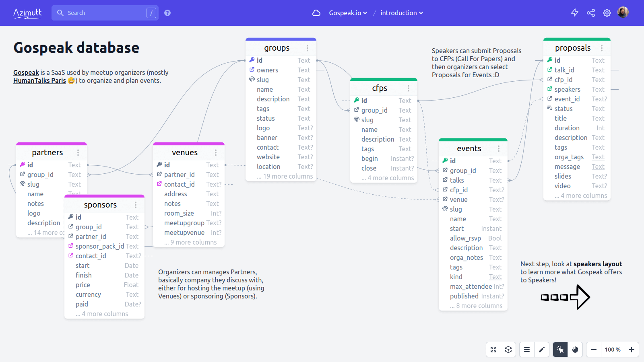Open the table list icon
The height and width of the screenshot is (362, 644).
click(x=526, y=350)
